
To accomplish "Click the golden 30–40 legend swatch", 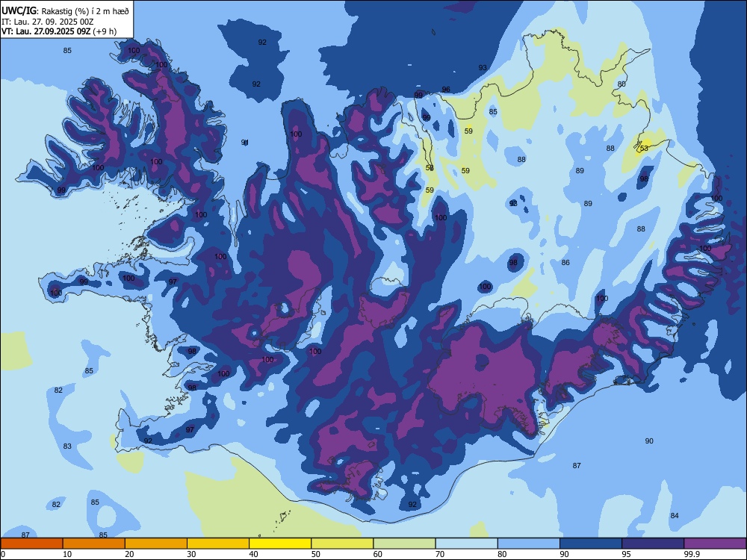I will tap(218, 544).
